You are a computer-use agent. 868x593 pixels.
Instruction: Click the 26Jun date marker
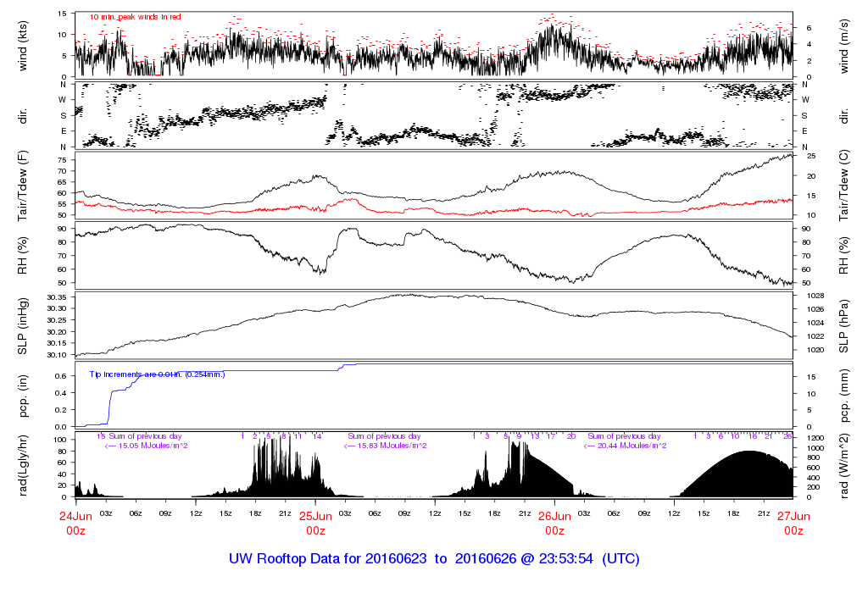pos(554,515)
